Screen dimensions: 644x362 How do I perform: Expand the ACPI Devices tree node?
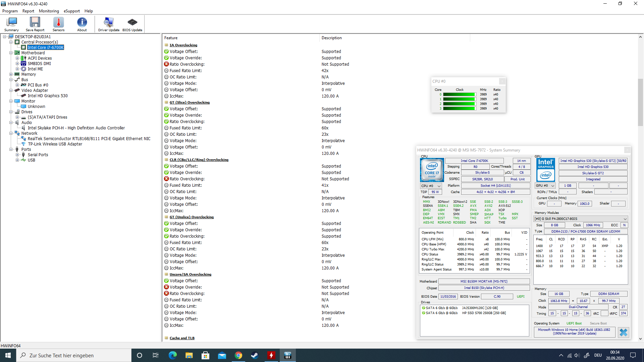pyautogui.click(x=17, y=58)
